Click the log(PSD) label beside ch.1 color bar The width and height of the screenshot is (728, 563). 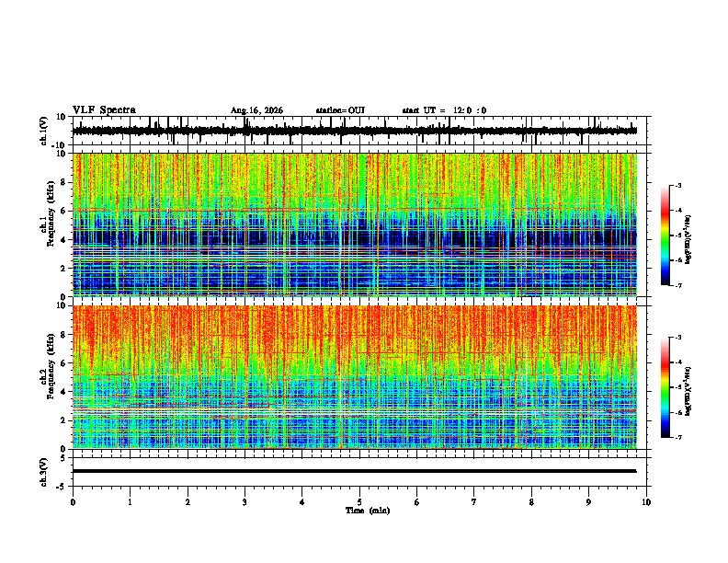click(688, 239)
